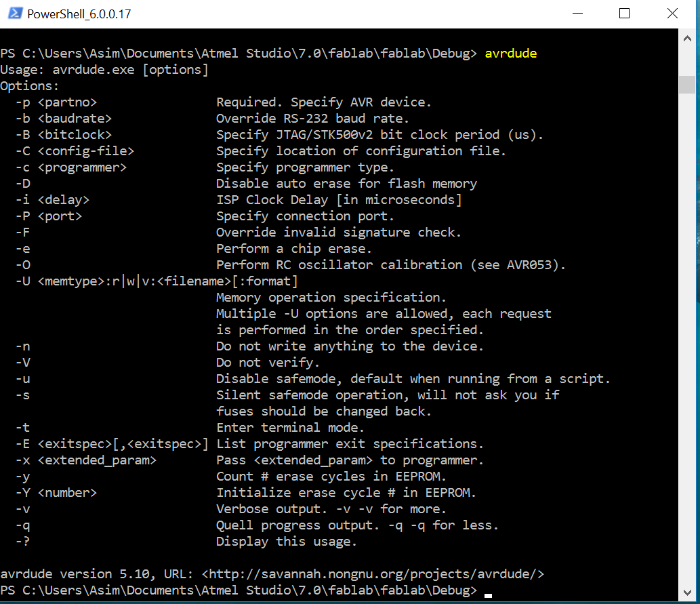
Task: Click the '-Y <number>' option
Action: click(x=56, y=493)
